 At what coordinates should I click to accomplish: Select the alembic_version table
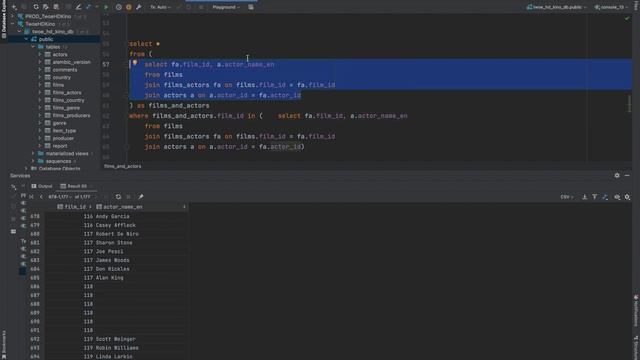point(71,62)
